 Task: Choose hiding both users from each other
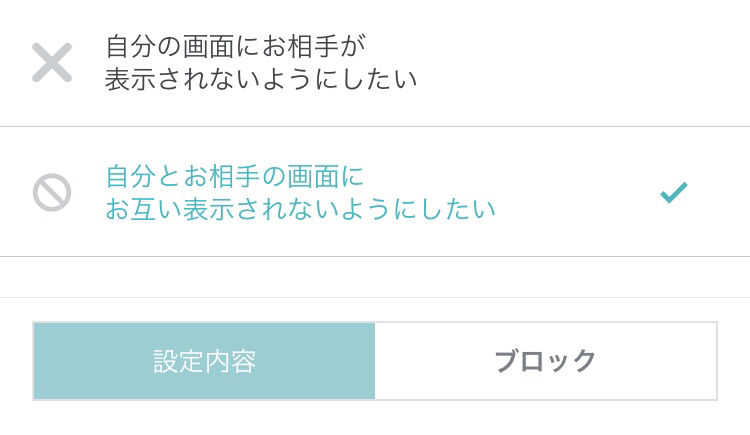300,192
